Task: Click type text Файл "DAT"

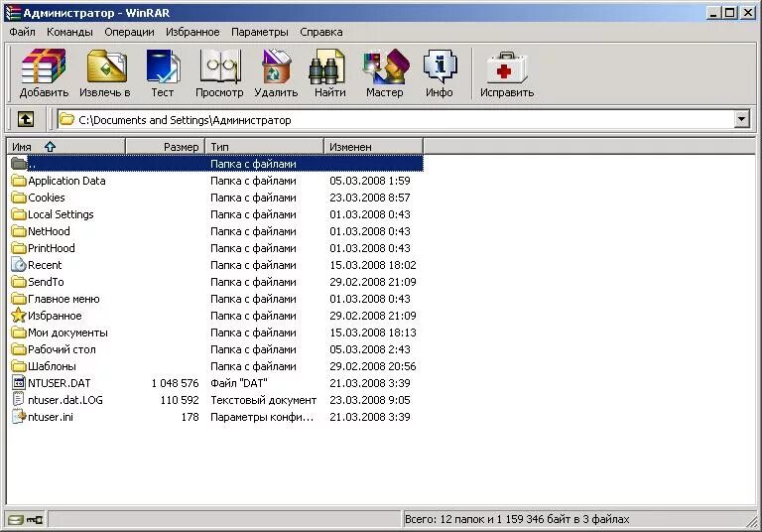Action: (x=238, y=383)
